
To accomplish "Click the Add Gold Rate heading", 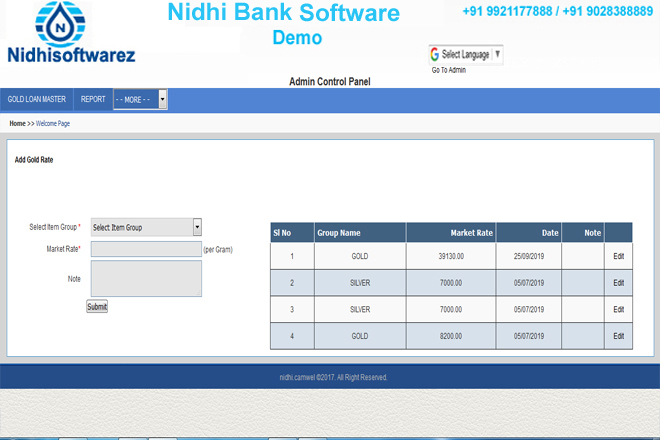I will (34, 160).
